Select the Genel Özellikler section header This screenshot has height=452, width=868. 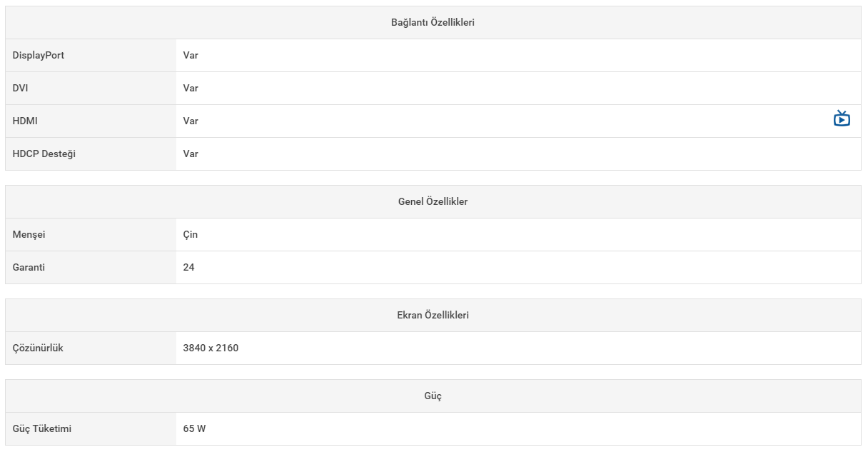433,202
